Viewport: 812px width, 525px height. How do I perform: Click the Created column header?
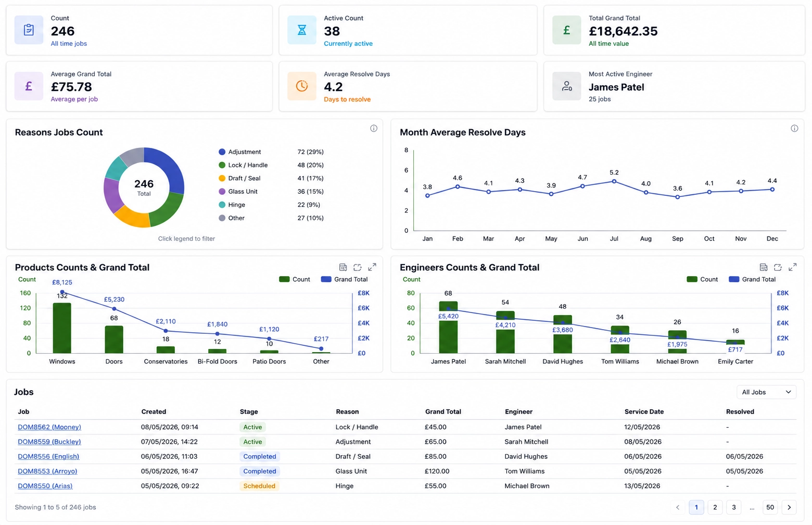point(154,412)
